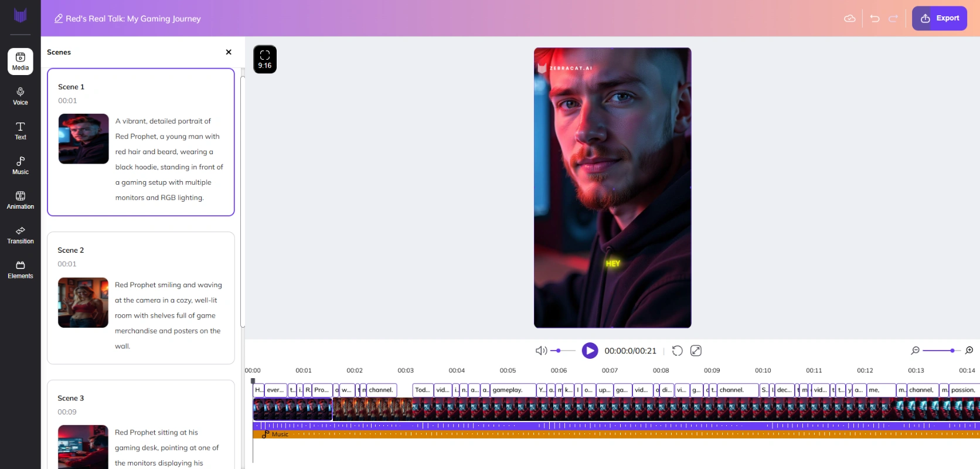This screenshot has width=980, height=469.
Task: Select the orange Music track on the timeline
Action: (616, 434)
